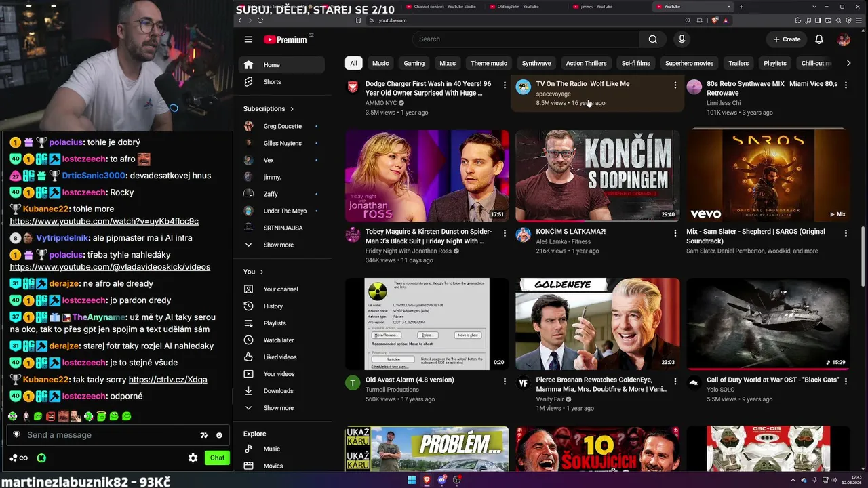Switch to Channel content YouTube Studio tab

444,7
